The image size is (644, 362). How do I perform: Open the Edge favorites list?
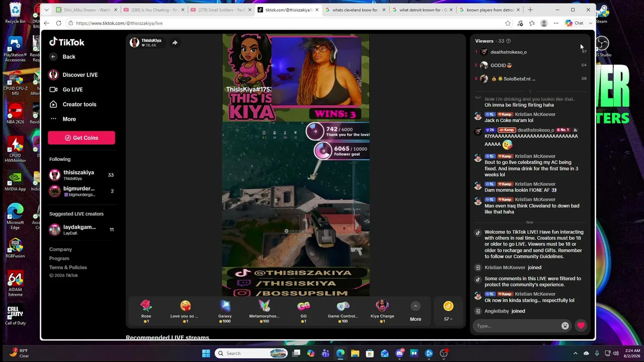[532, 23]
